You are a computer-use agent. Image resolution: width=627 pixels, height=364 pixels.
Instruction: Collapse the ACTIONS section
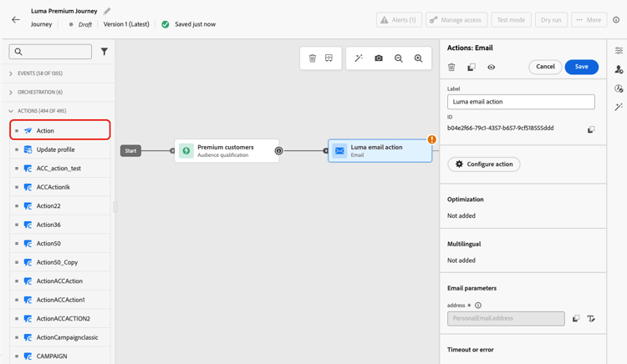11,111
